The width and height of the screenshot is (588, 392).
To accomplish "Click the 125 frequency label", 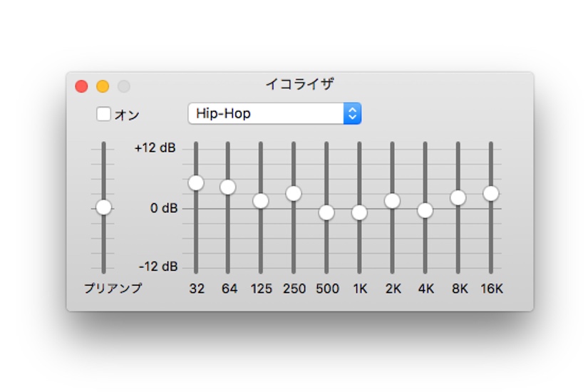I will (x=262, y=289).
